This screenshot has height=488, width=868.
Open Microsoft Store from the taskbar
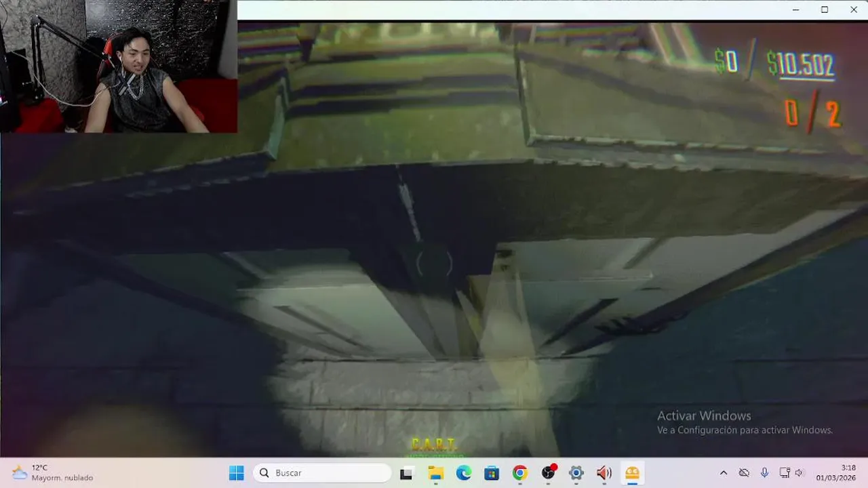point(492,473)
